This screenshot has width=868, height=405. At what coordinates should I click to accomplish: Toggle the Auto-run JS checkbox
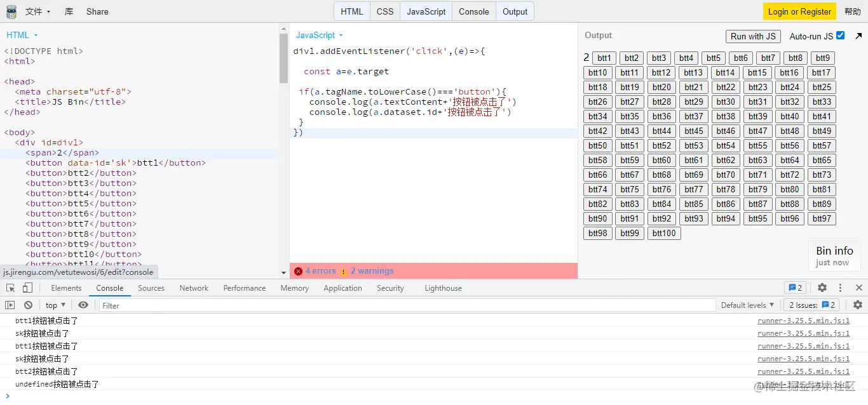[x=841, y=36]
